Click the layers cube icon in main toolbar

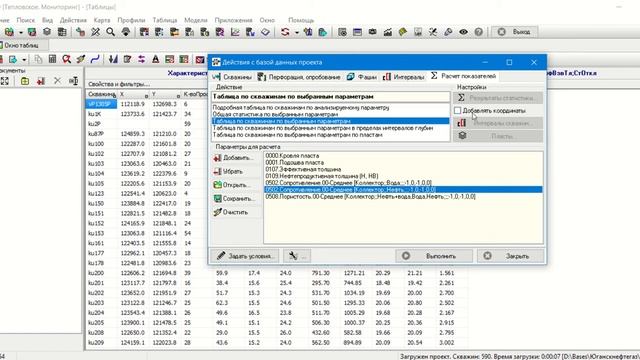[47, 32]
